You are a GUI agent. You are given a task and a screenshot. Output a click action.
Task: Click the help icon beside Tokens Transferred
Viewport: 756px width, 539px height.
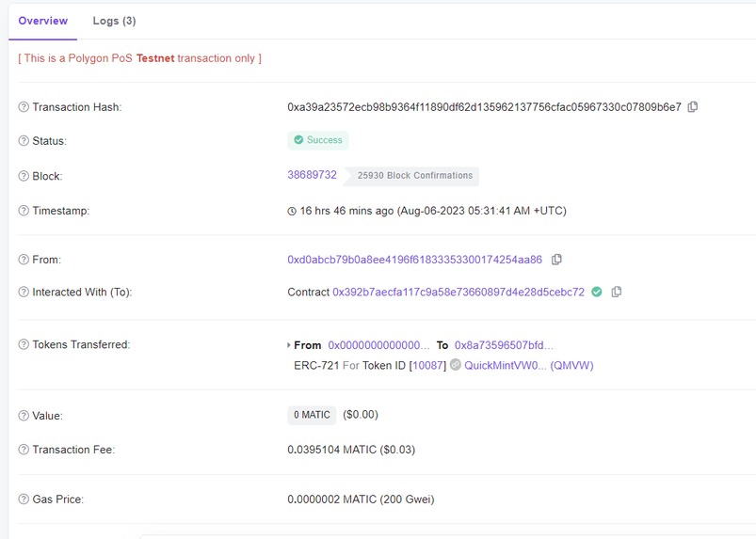pos(24,344)
